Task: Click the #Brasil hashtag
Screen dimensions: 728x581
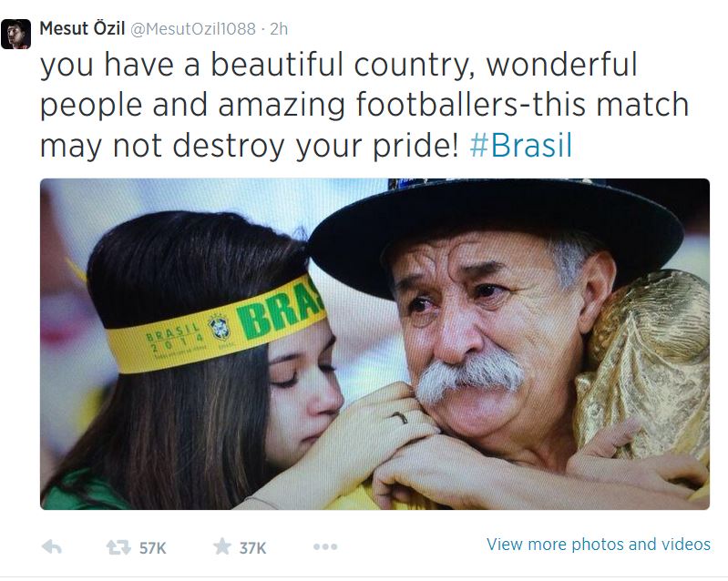Action: (521, 145)
